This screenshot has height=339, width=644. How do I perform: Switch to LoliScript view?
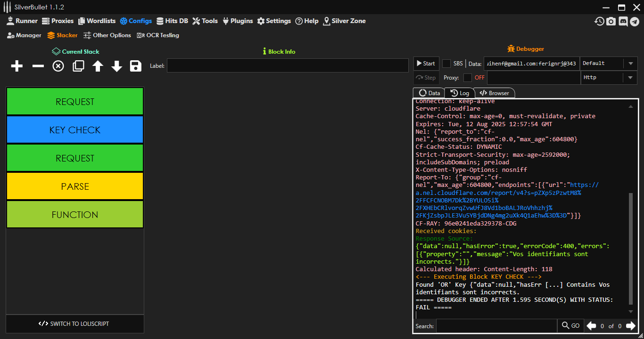tap(75, 324)
